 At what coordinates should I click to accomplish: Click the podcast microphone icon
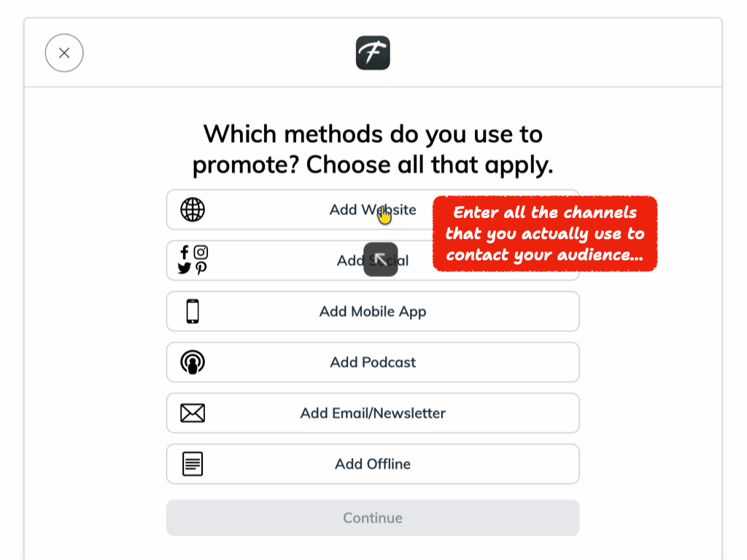click(x=192, y=362)
